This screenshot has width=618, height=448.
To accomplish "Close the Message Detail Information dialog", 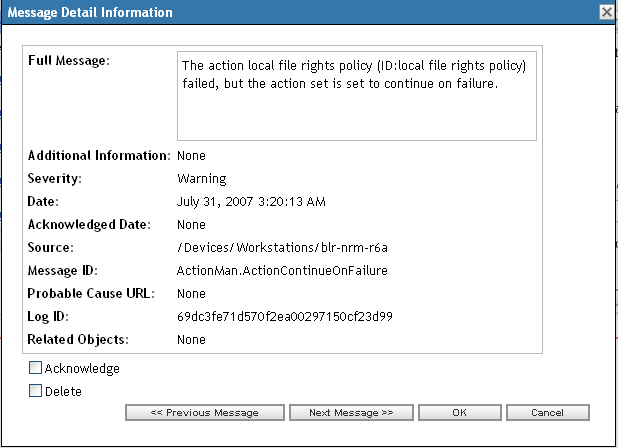I will coord(606,12).
